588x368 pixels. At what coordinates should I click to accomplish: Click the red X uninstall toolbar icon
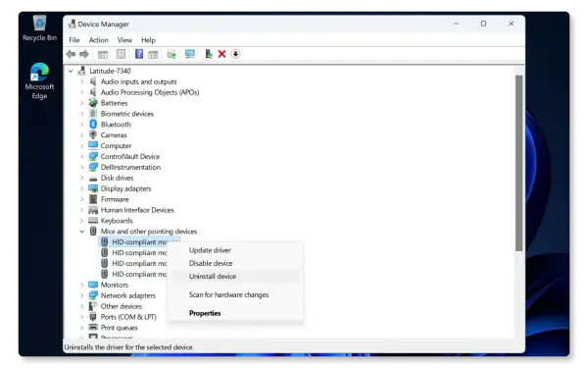[221, 54]
